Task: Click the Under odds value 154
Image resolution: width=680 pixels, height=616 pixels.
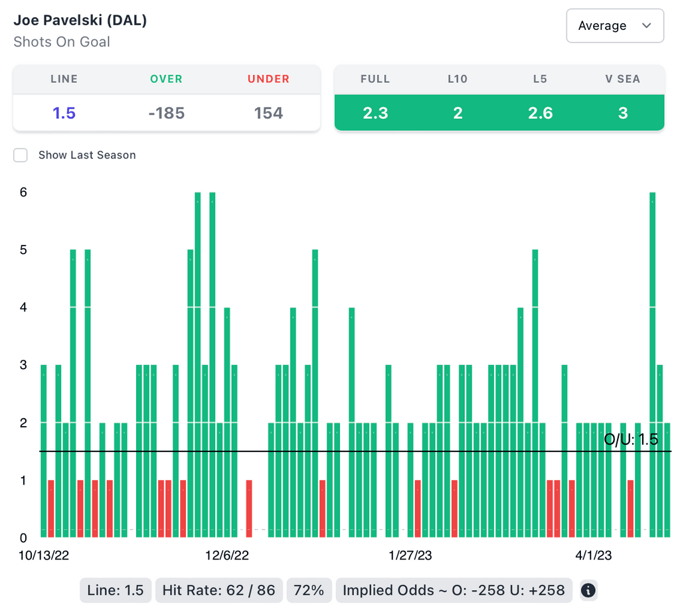Action: pyautogui.click(x=268, y=114)
